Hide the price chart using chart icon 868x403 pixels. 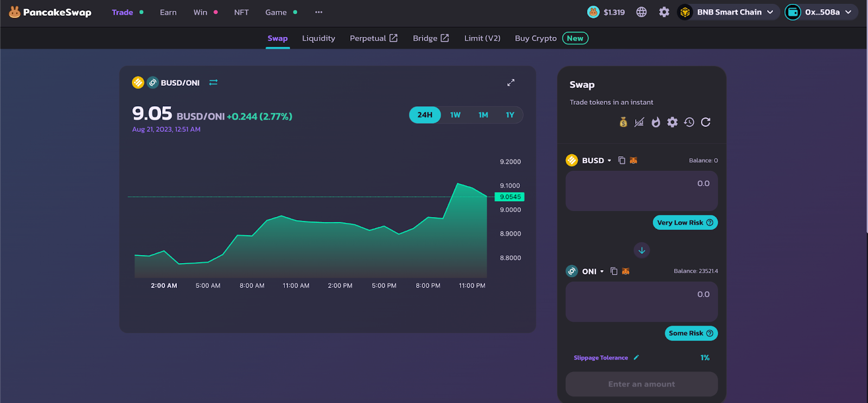click(639, 122)
